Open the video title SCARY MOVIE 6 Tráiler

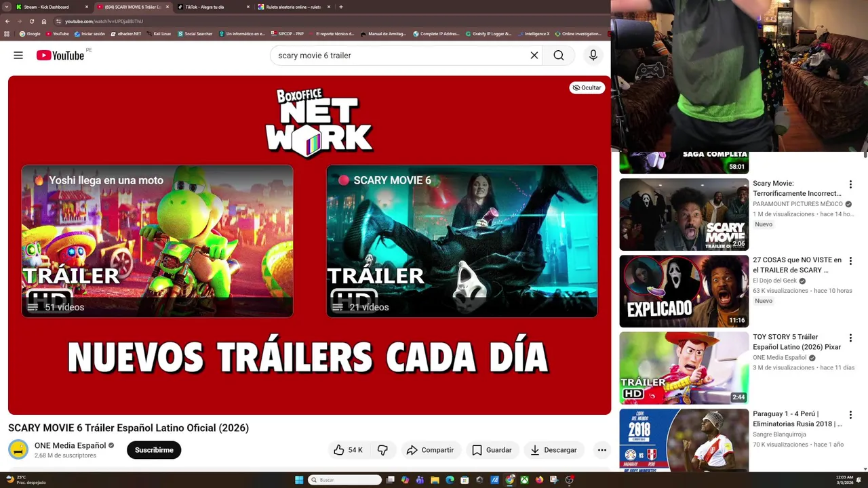coord(129,428)
